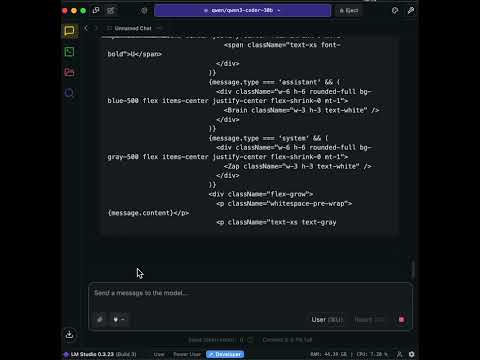
Task: Switch to Power User mode
Action: (x=187, y=354)
